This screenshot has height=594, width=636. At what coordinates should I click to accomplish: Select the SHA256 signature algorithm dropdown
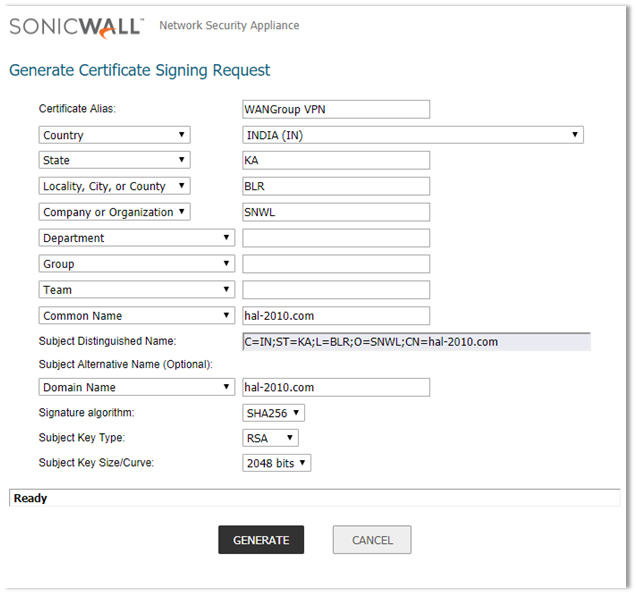pos(273,413)
